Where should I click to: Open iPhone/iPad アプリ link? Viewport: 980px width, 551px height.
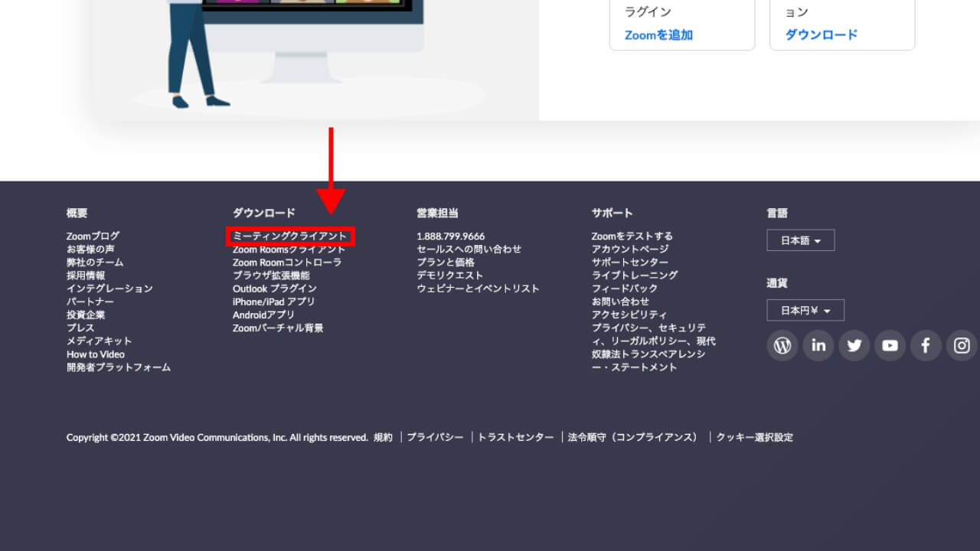[274, 302]
